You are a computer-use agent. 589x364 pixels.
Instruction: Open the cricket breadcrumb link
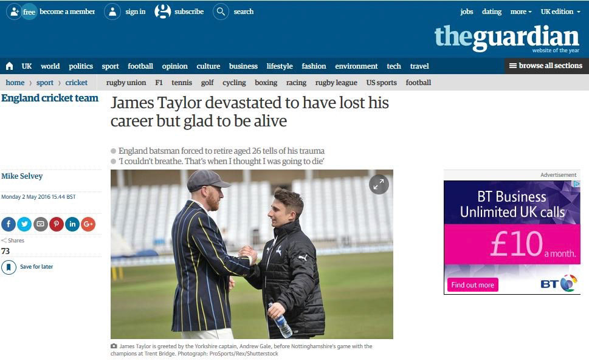[76, 83]
